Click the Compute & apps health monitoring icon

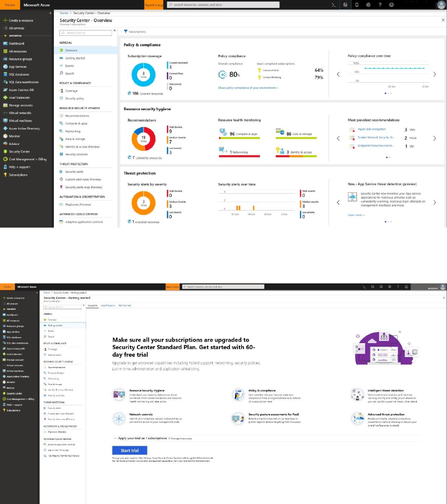tap(223, 132)
